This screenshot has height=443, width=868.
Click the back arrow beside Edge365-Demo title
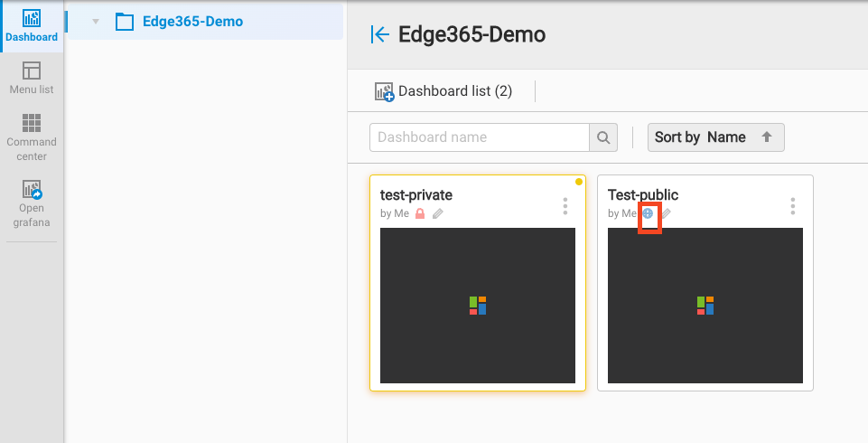[380, 35]
